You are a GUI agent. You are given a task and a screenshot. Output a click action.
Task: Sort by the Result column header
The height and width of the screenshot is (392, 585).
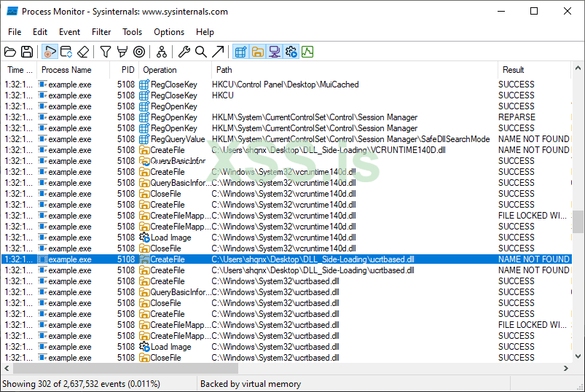click(534, 70)
